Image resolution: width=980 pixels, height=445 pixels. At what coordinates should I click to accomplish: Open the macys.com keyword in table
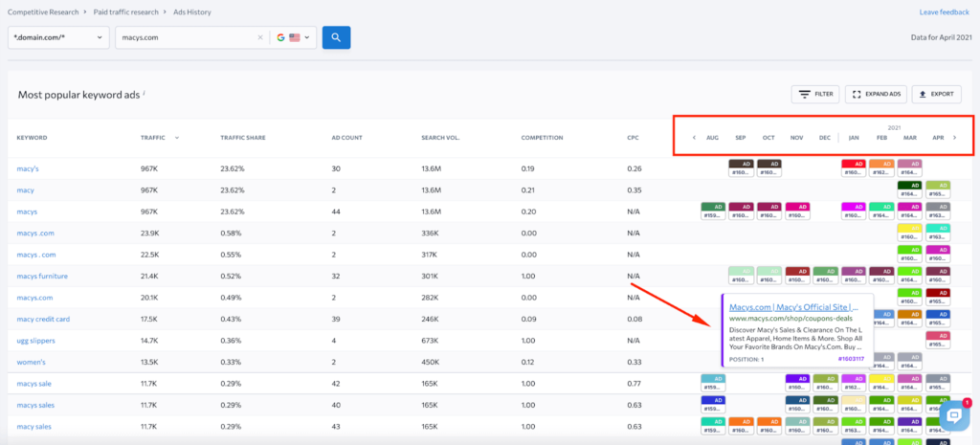click(x=34, y=298)
